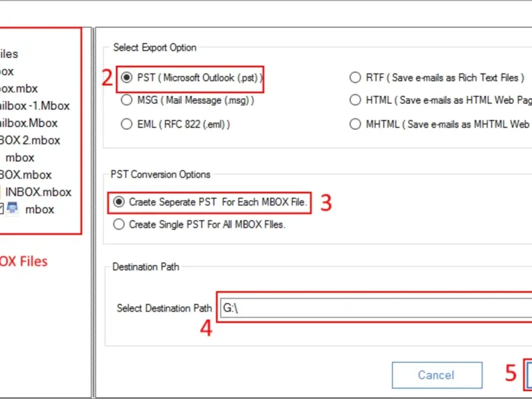Screen dimensions: 532x399
Task: Select HTML web page export option
Action: click(355, 100)
